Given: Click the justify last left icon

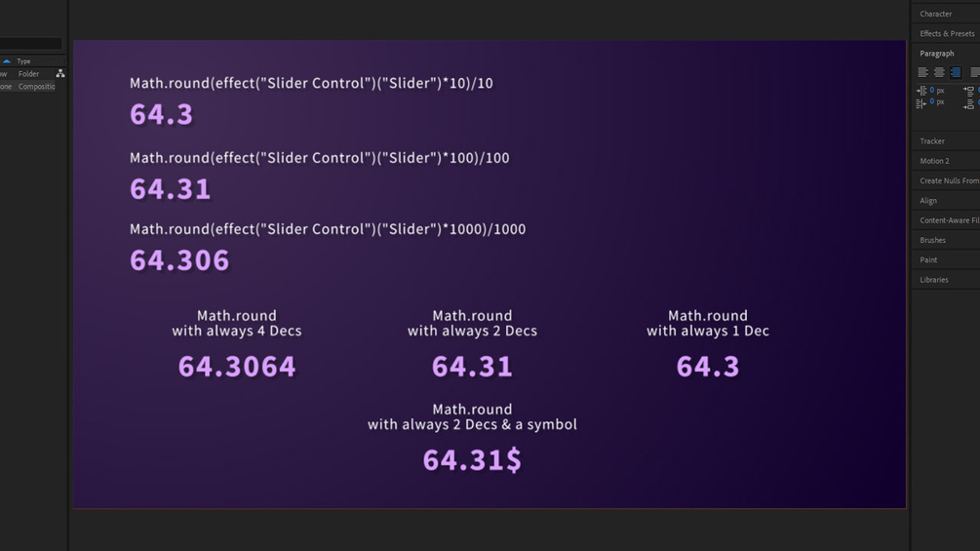Looking at the screenshot, I should (x=974, y=72).
